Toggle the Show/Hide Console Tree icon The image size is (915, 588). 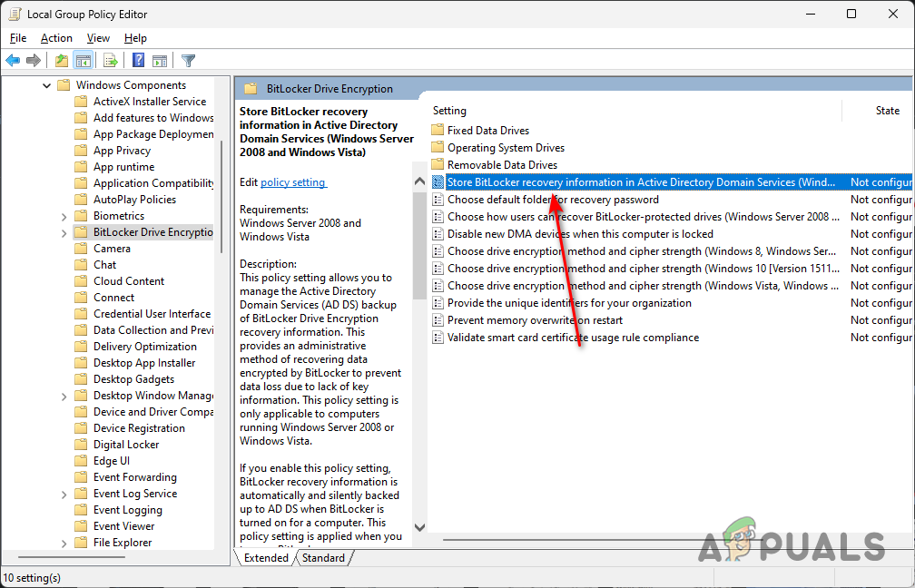(x=84, y=60)
